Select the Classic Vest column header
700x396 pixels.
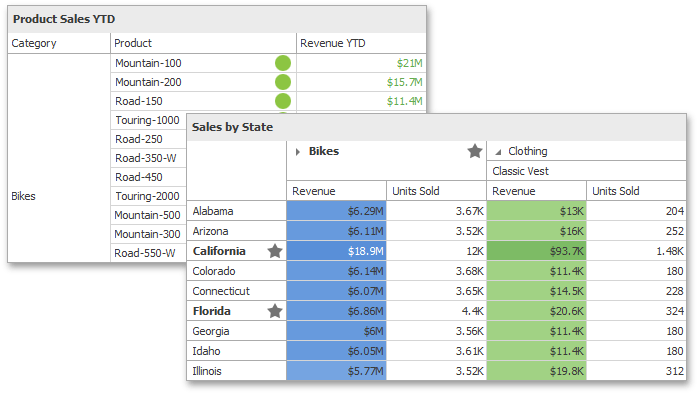click(586, 171)
